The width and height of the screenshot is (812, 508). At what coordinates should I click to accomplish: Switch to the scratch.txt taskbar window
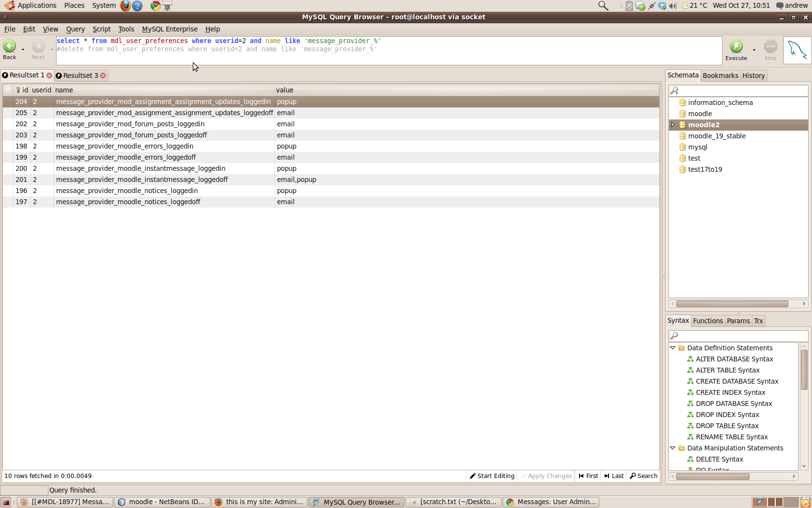click(x=453, y=502)
